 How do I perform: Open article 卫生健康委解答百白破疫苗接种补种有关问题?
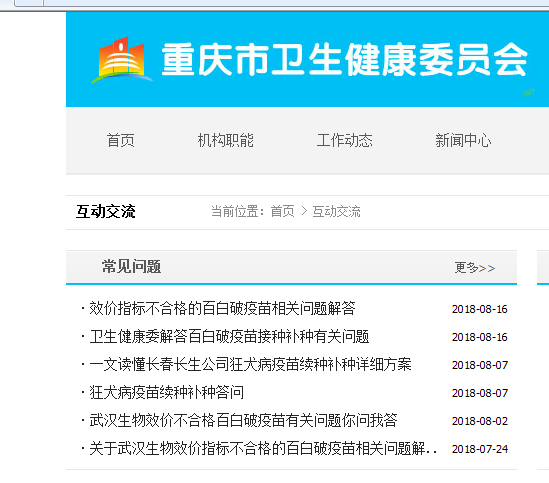pos(229,337)
